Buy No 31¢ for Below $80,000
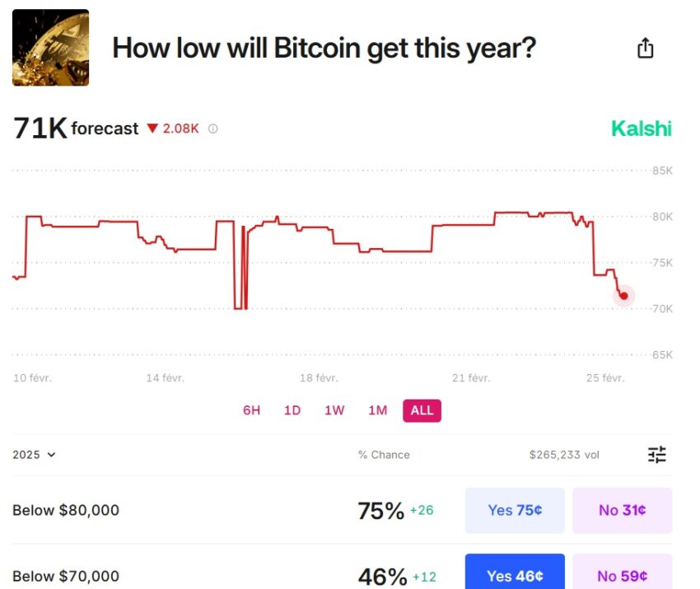Image resolution: width=700 pixels, height=589 pixels. coord(623,511)
